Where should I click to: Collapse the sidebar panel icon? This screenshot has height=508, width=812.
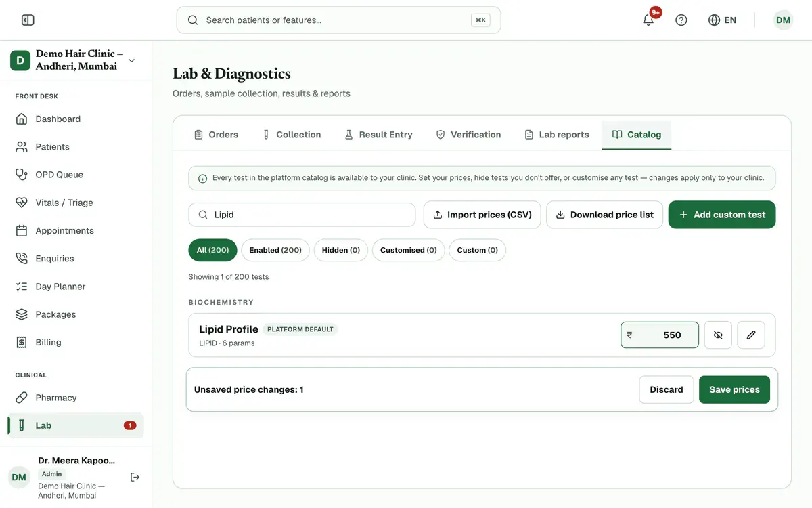point(28,20)
